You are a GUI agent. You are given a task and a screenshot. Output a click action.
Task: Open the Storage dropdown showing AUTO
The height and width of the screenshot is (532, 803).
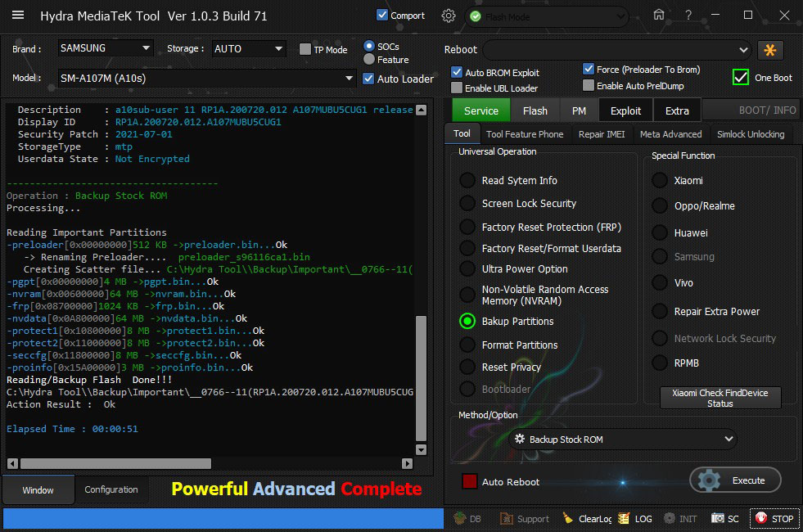(x=248, y=48)
